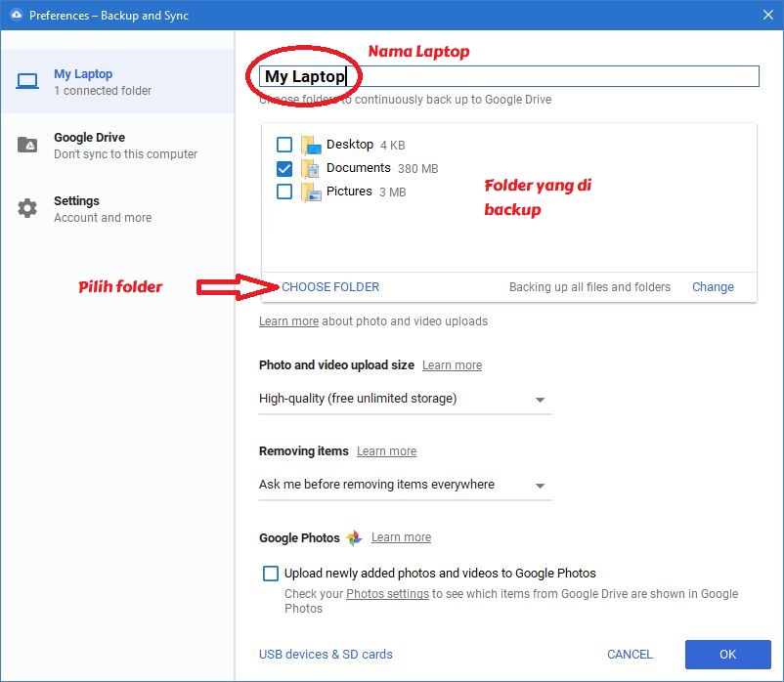Open the Settings Account and more section
The height and width of the screenshot is (682, 784).
117,208
